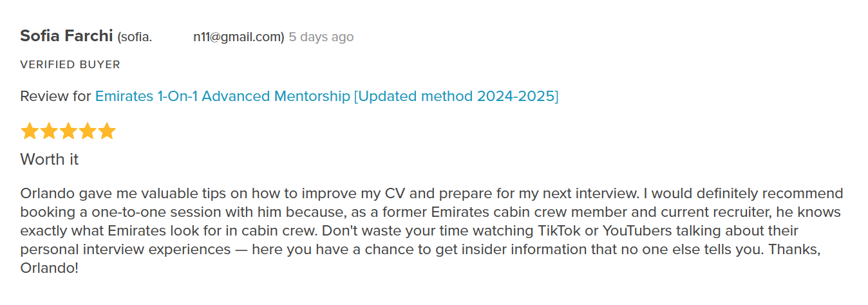Click the reviewer's gmail address

point(201,37)
